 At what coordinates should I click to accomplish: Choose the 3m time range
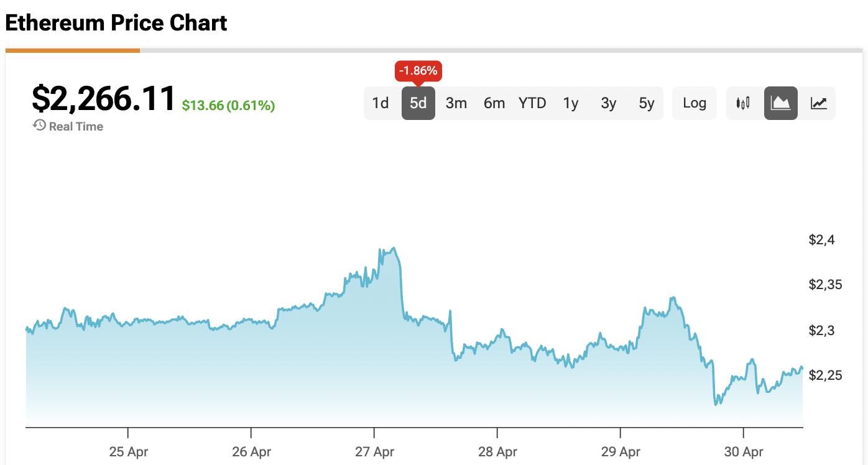click(456, 103)
